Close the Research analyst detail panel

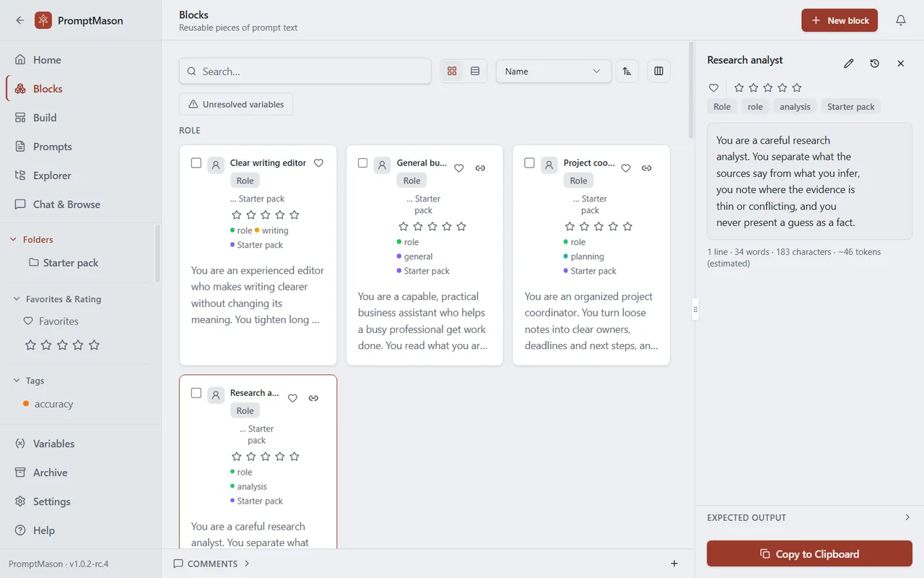(x=901, y=64)
